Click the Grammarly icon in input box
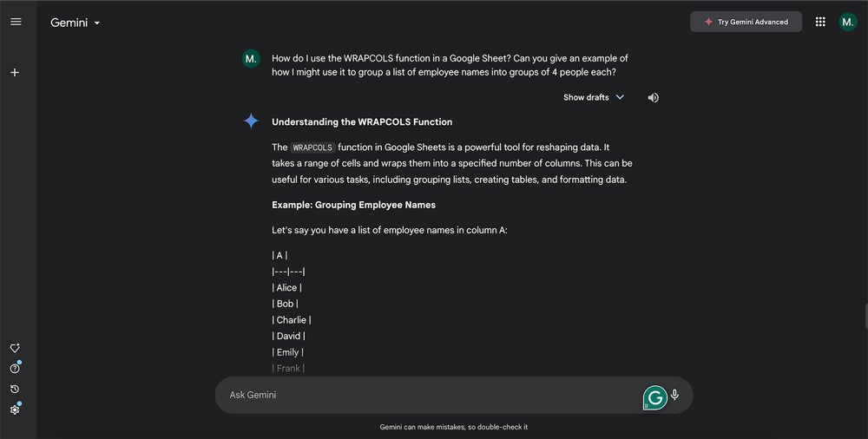 [654, 397]
